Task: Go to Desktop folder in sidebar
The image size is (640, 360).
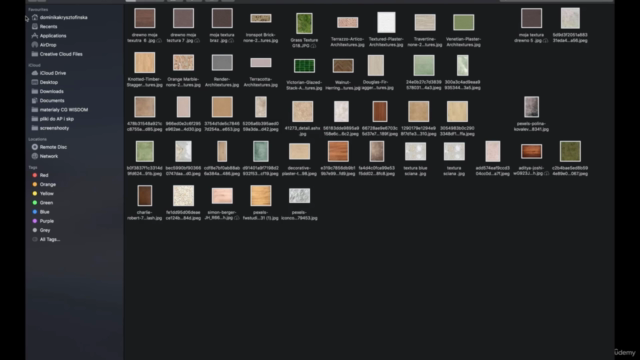Action: [45, 82]
